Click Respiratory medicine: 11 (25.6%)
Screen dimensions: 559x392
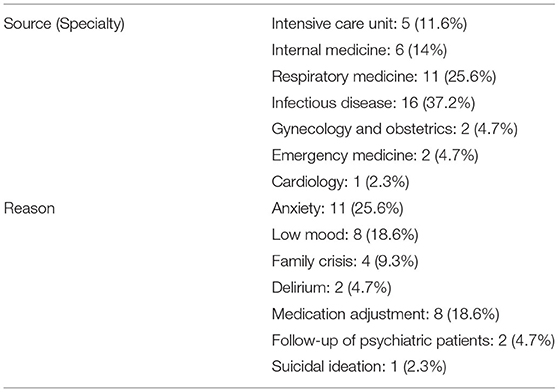384,77
